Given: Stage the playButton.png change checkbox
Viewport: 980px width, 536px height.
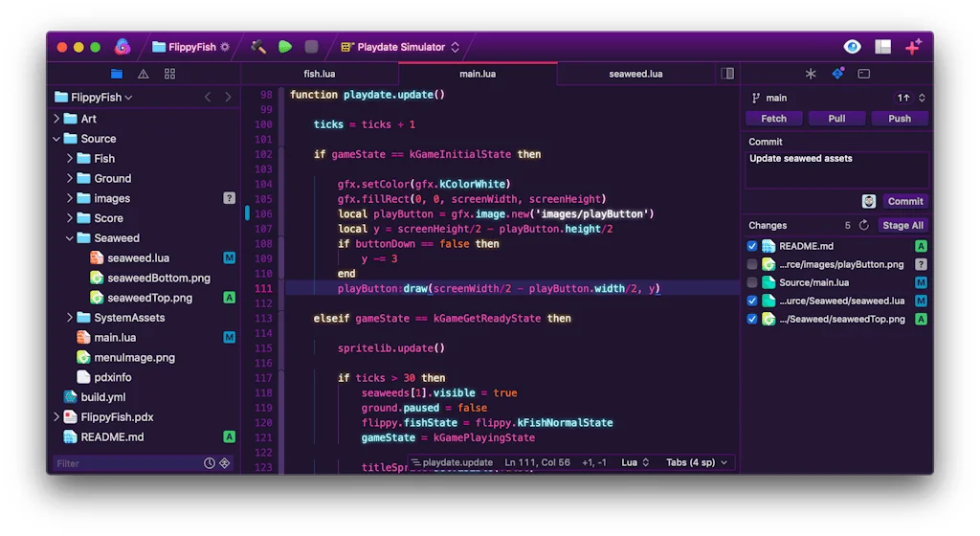Looking at the screenshot, I should pyautogui.click(x=752, y=264).
